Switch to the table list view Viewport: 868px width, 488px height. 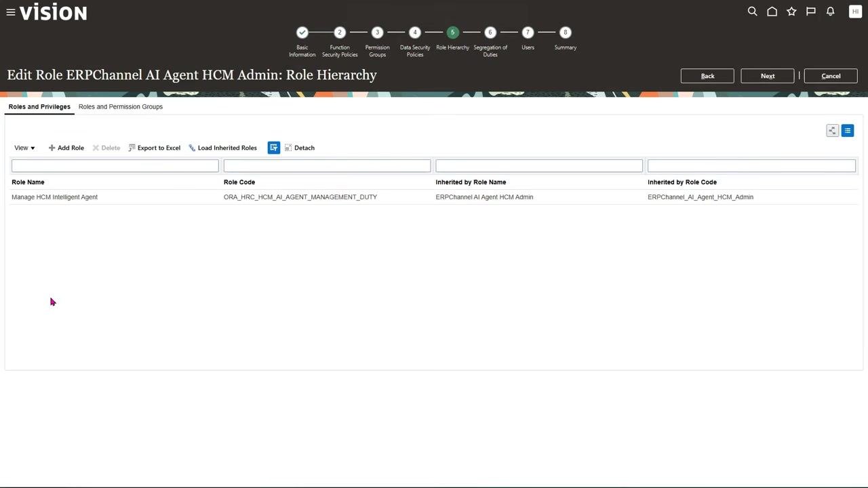(848, 131)
